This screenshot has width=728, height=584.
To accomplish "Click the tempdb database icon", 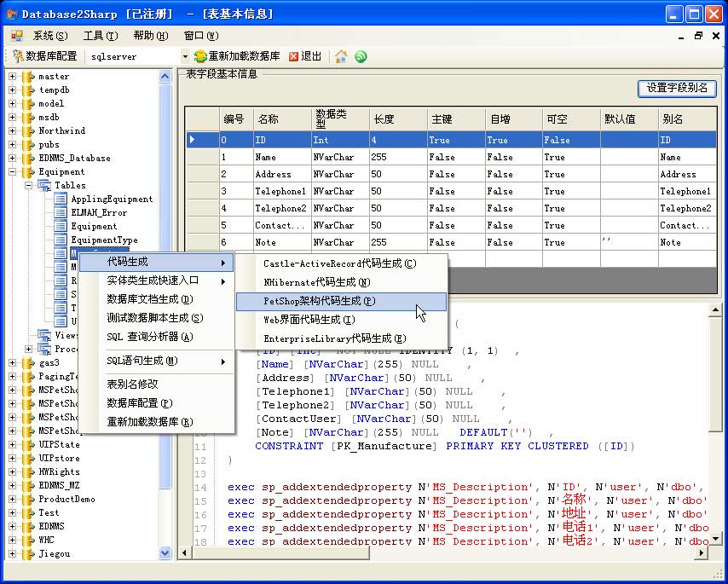I will click(x=29, y=90).
